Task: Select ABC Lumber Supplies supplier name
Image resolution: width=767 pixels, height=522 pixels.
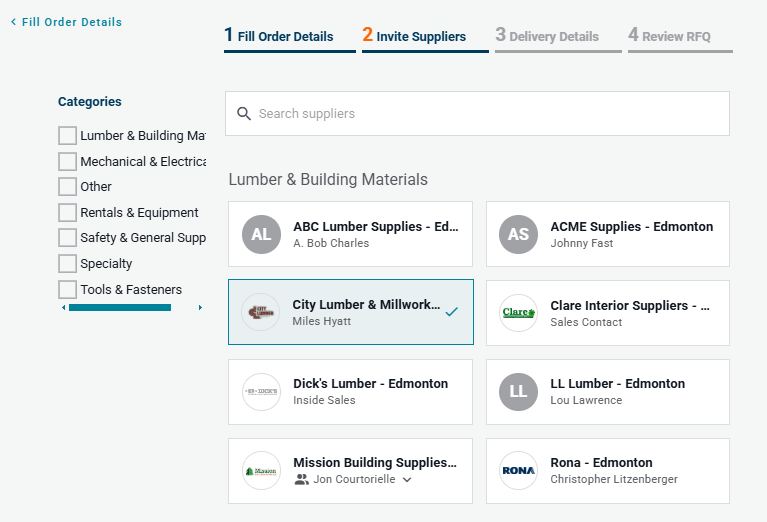Action: click(376, 227)
